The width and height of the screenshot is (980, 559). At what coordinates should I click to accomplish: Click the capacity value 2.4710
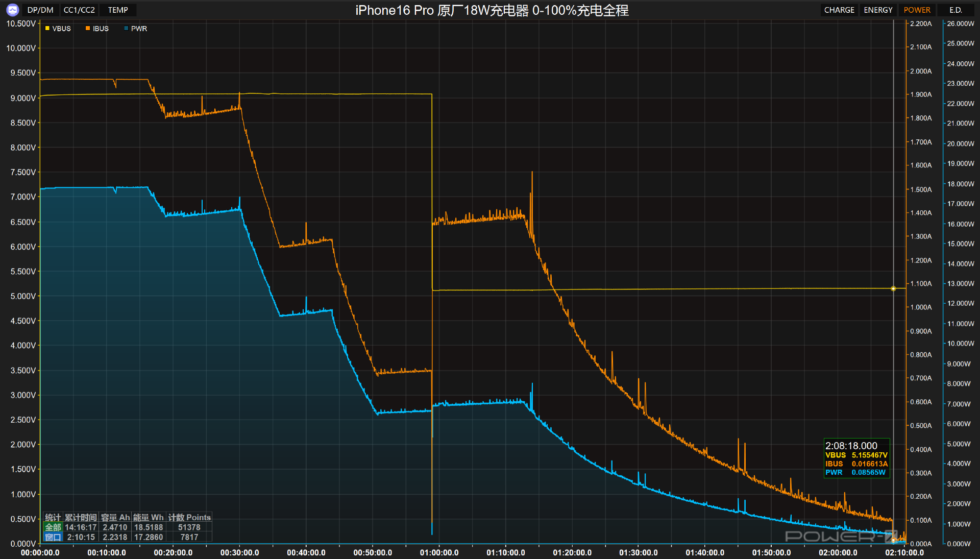(x=115, y=527)
